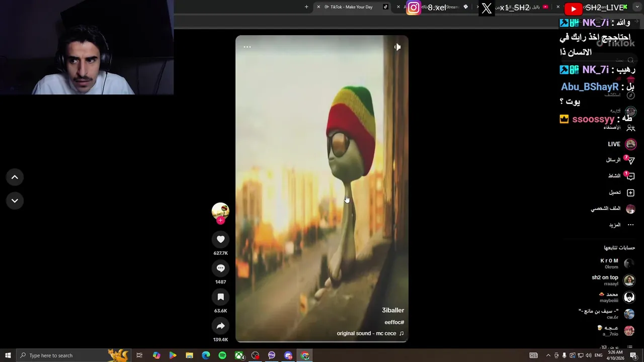Bookmark the video using the save icon
This screenshot has height=362, width=644.
point(220,297)
